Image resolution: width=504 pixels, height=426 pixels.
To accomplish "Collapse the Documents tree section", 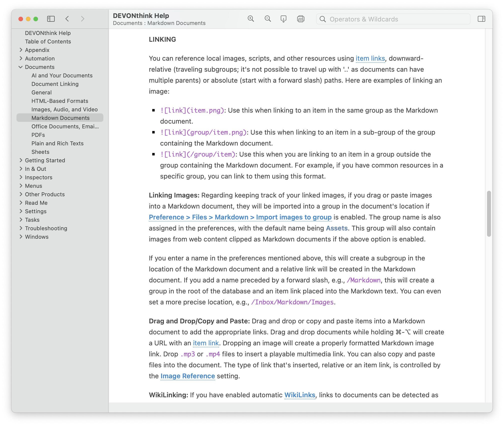I will 21,67.
